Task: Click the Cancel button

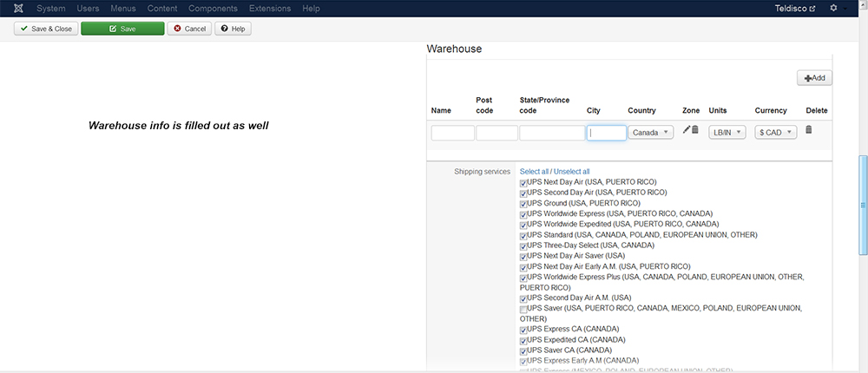Action: 189,29
